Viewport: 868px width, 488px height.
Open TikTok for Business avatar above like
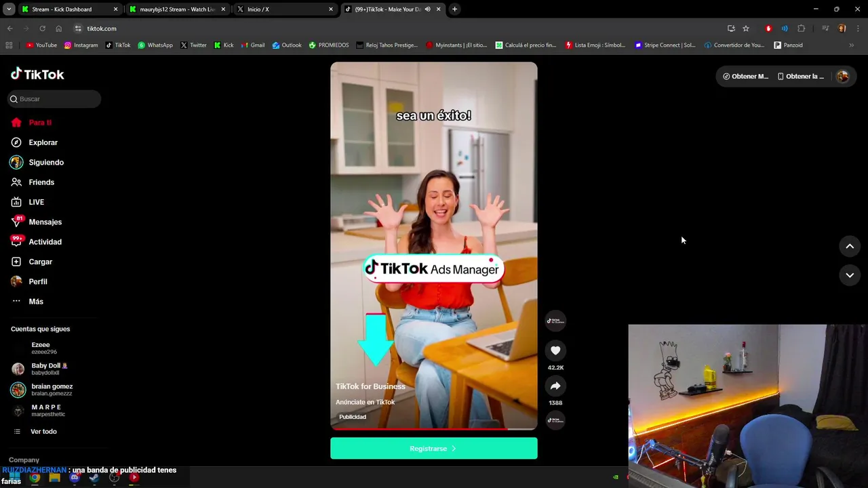tap(555, 321)
